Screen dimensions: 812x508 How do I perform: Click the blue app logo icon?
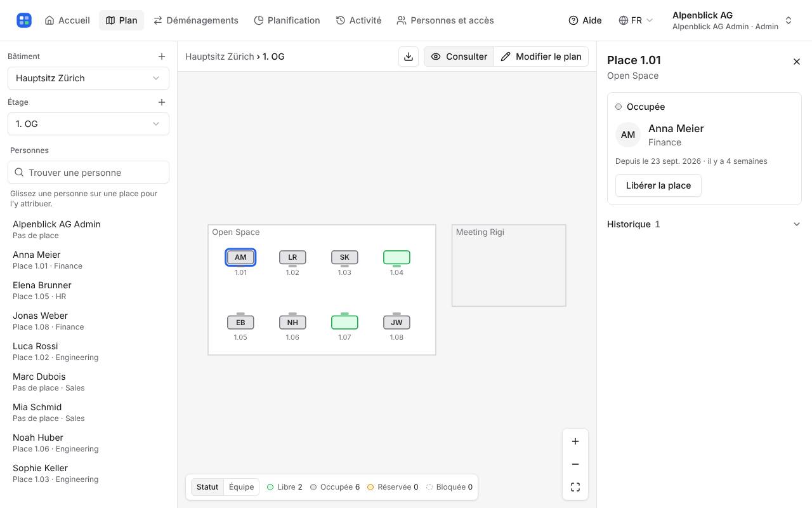click(24, 20)
